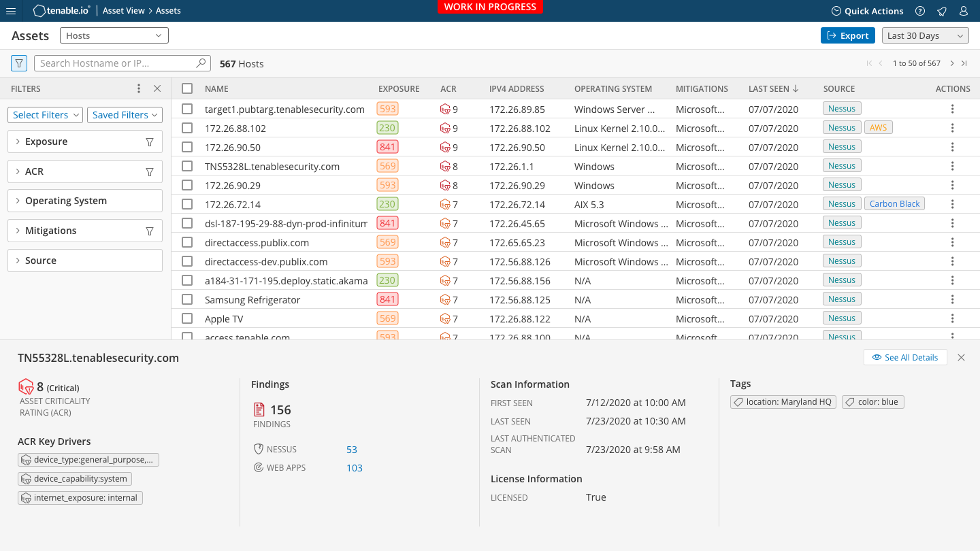This screenshot has width=980, height=551.
Task: Click the Carbon Black source tag
Action: tap(894, 203)
